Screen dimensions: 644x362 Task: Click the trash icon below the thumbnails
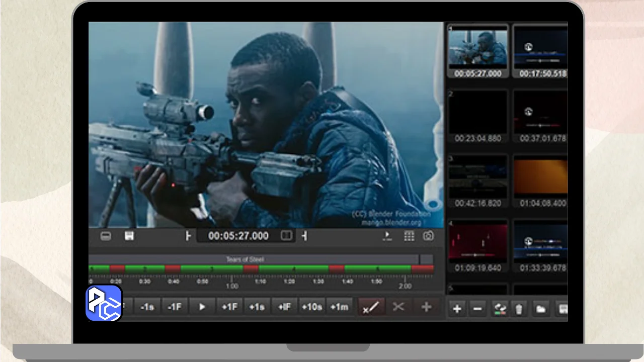click(x=519, y=308)
